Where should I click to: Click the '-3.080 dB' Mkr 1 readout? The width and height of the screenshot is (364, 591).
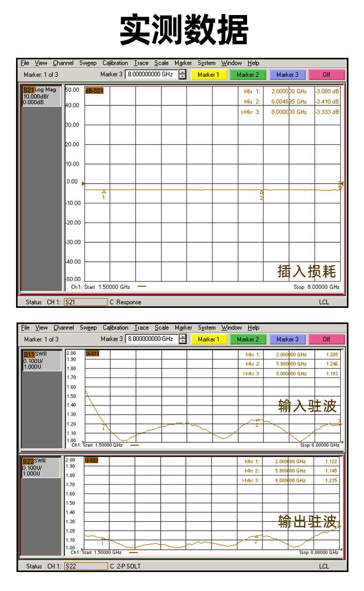(327, 91)
